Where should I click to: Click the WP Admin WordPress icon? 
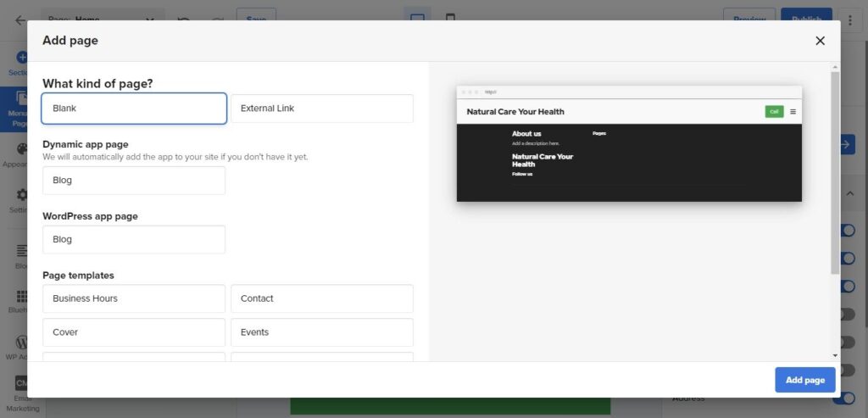pyautogui.click(x=21, y=343)
